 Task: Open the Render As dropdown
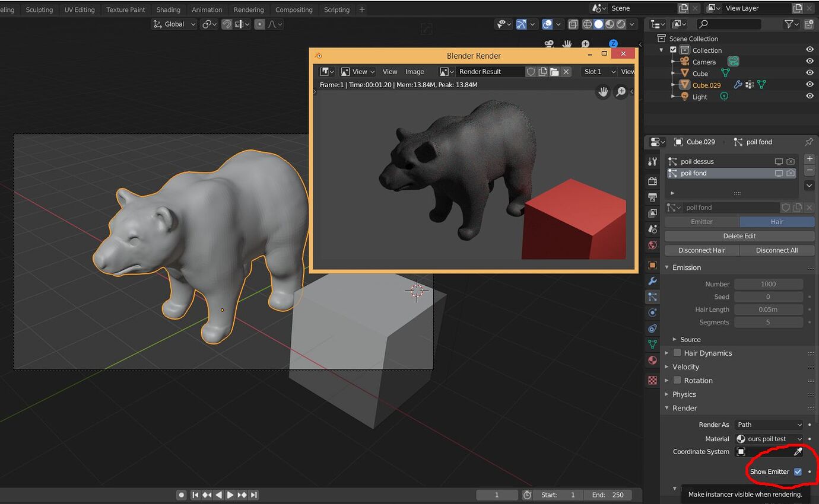point(769,425)
